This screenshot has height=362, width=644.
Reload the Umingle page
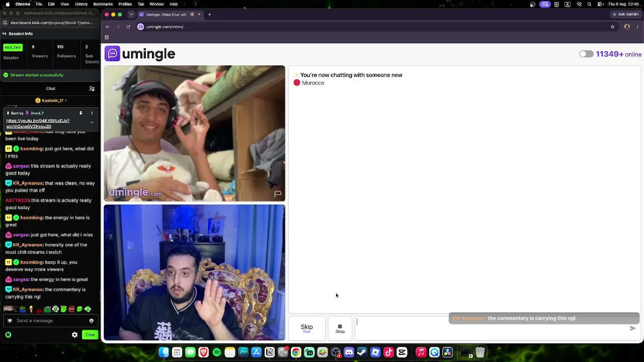point(128,27)
